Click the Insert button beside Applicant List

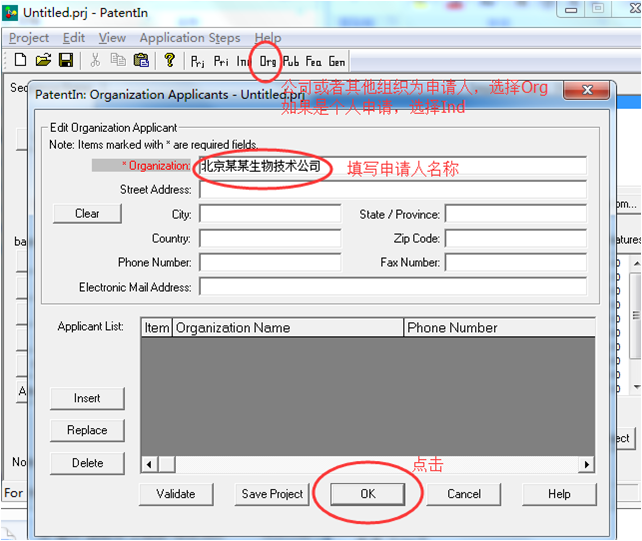(x=87, y=398)
